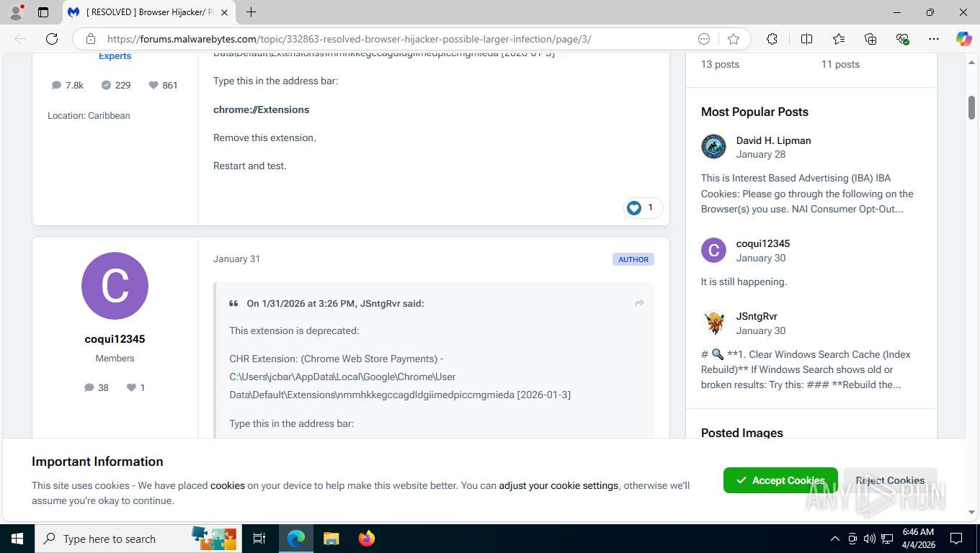Open the reader/feedback face icon in address bar
The image size is (980, 553).
[x=704, y=39]
